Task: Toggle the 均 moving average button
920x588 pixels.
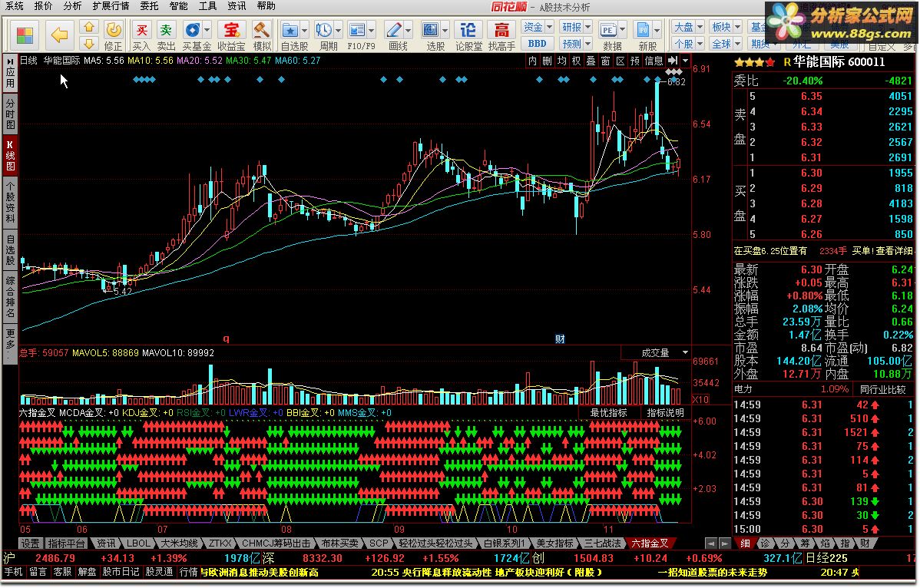Action: pos(561,61)
